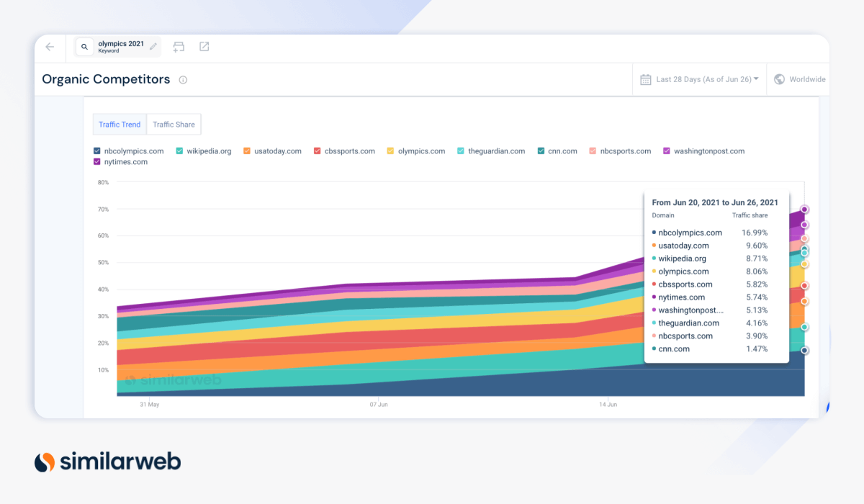Image resolution: width=864 pixels, height=504 pixels.
Task: Edit the keyword with the pencil icon
Action: [x=153, y=47]
